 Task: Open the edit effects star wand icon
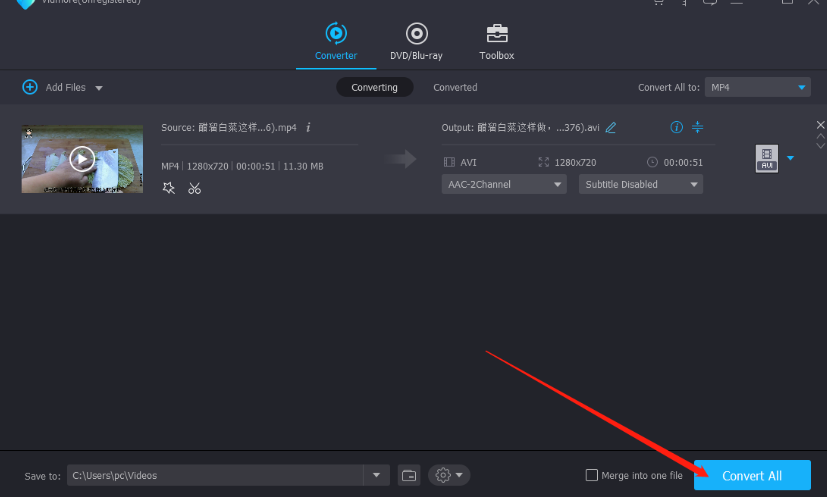point(169,188)
